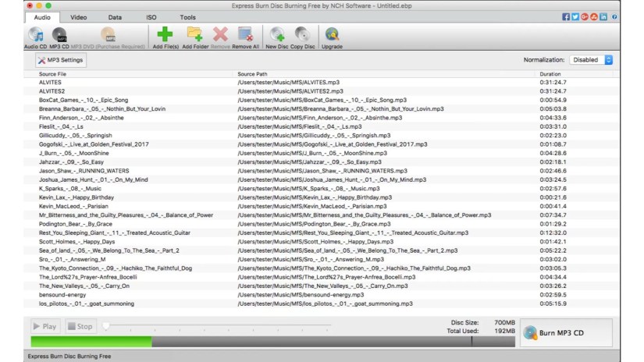The height and width of the screenshot is (362, 644).
Task: Click the Stop button
Action: click(80, 326)
